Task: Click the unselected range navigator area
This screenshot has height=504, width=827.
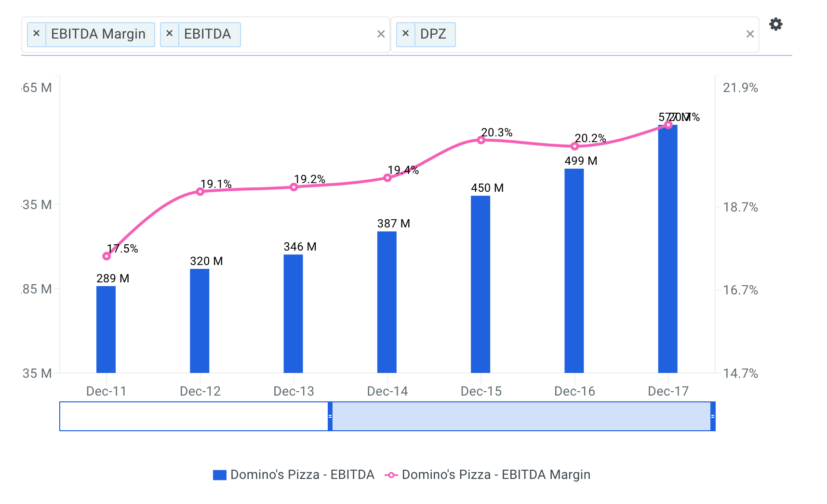Action: 194,416
